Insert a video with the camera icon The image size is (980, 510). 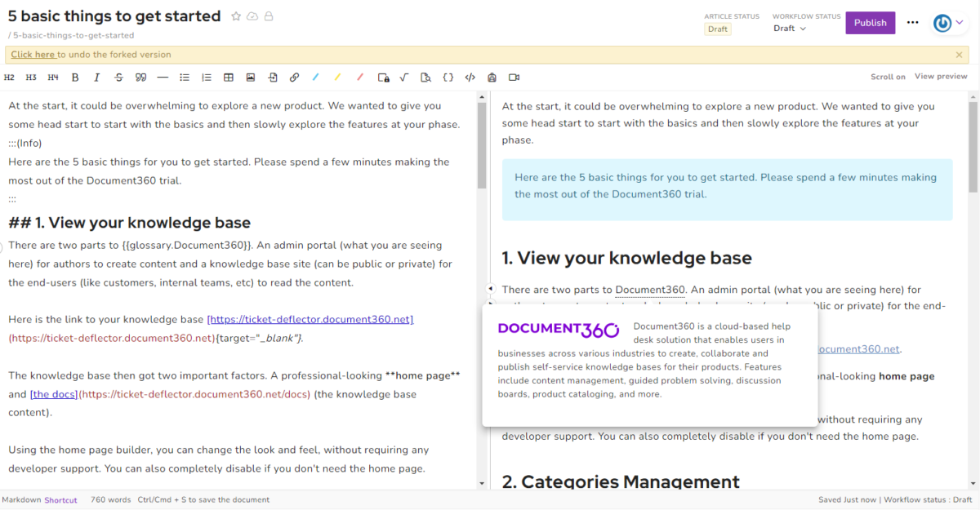tap(514, 77)
